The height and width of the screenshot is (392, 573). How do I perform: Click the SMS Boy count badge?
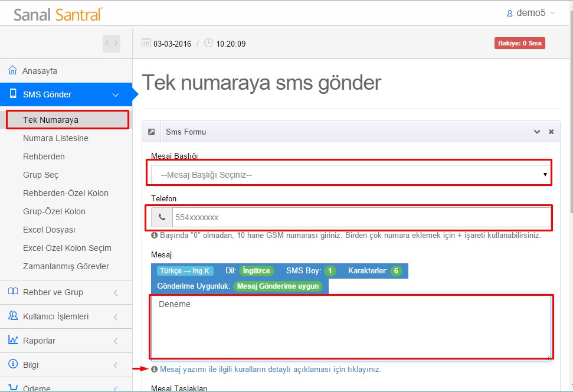point(330,270)
